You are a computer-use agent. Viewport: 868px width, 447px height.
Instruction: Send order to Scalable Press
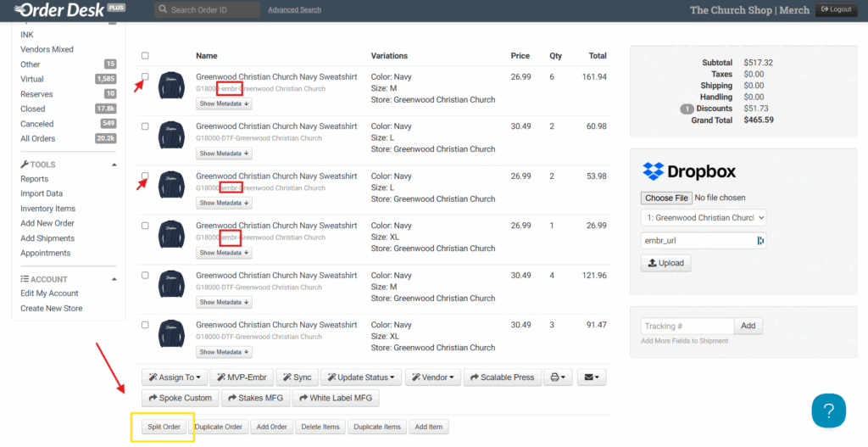pyautogui.click(x=501, y=377)
